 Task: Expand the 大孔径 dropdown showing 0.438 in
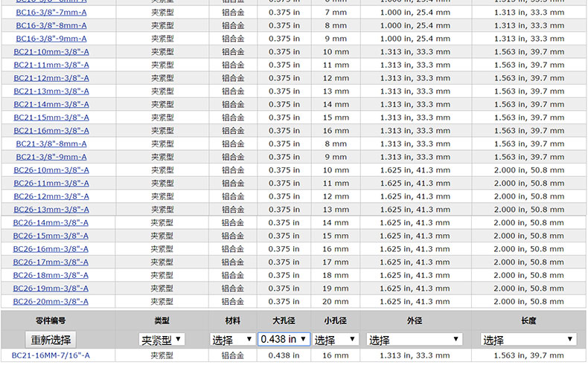coord(284,339)
